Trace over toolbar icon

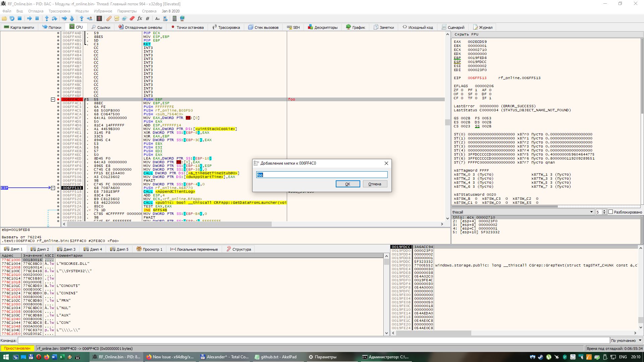tap(72, 18)
